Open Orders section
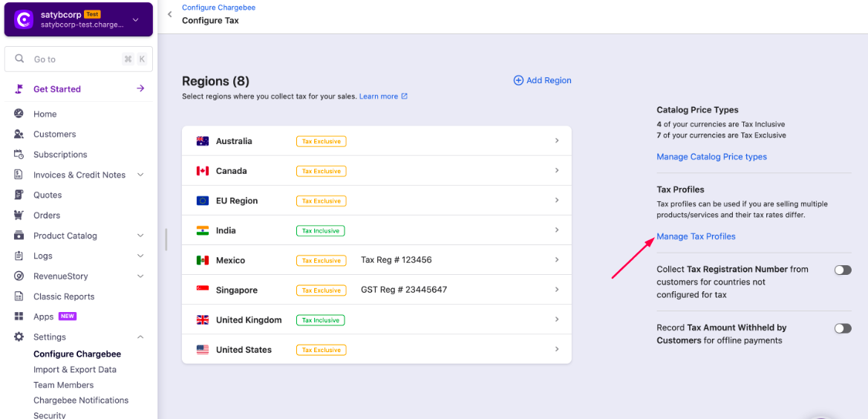This screenshot has width=868, height=419. tap(47, 215)
